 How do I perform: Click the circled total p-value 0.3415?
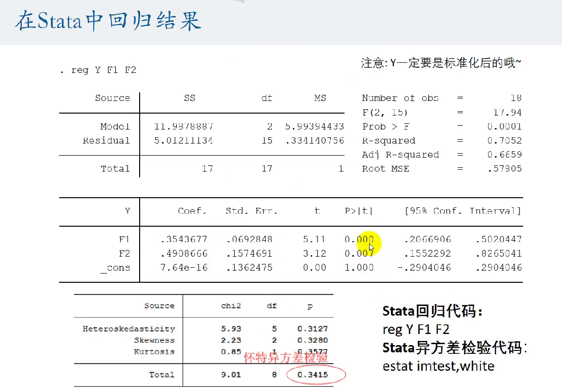click(313, 375)
